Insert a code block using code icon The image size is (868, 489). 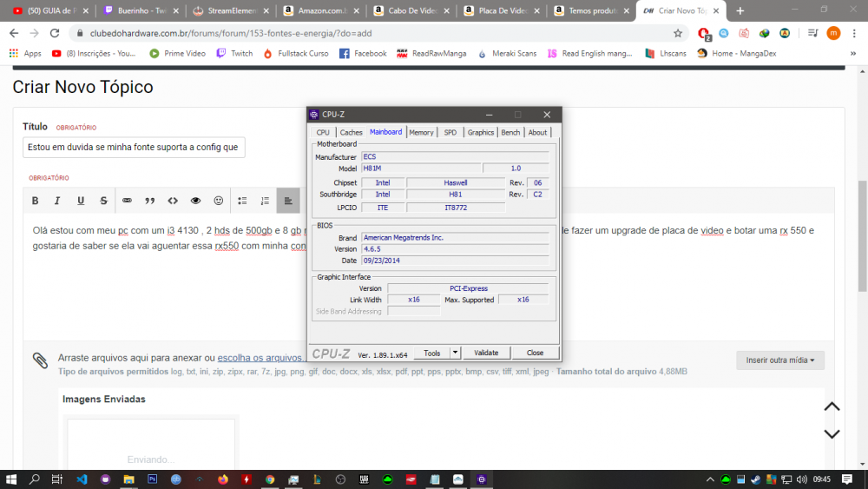173,201
